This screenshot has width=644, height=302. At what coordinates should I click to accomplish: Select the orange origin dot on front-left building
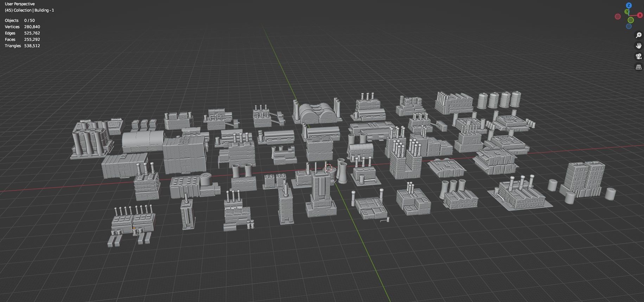[134, 228]
